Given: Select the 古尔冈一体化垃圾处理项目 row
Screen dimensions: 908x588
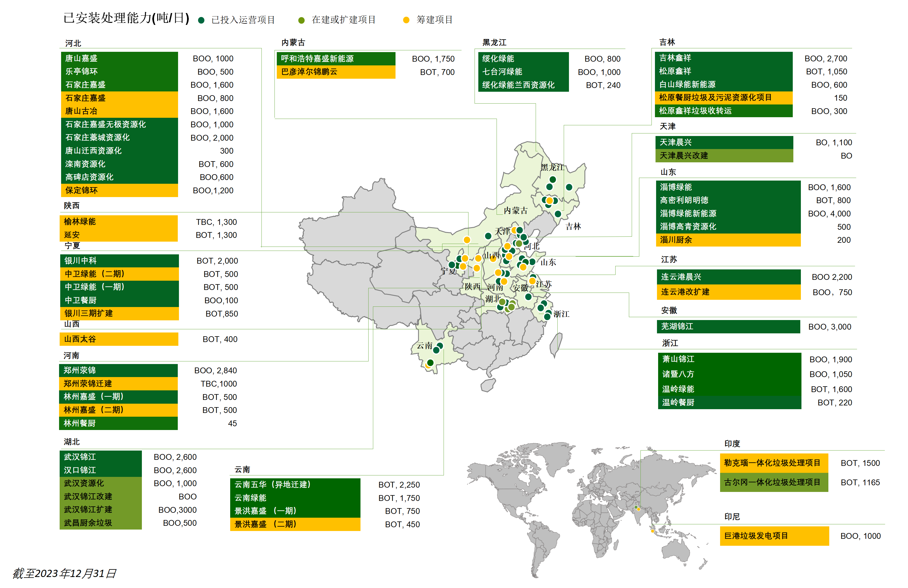Looking at the screenshot, I should coord(774,483).
